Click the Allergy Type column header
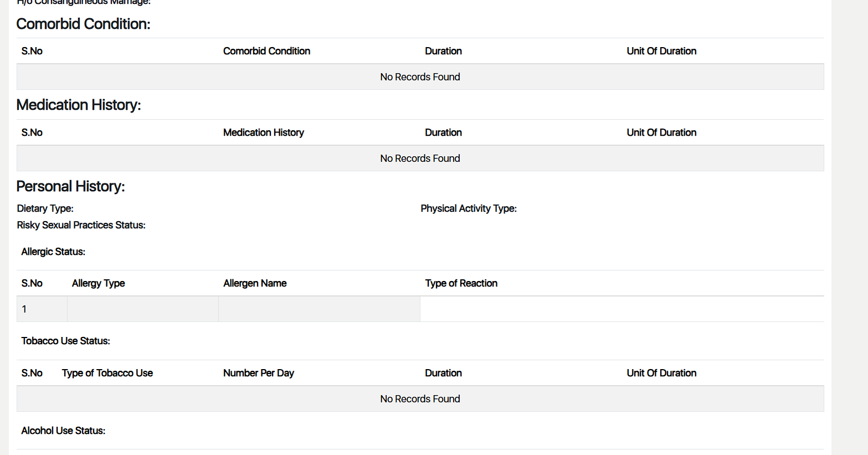Viewport: 868px width, 455px height. [x=98, y=283]
